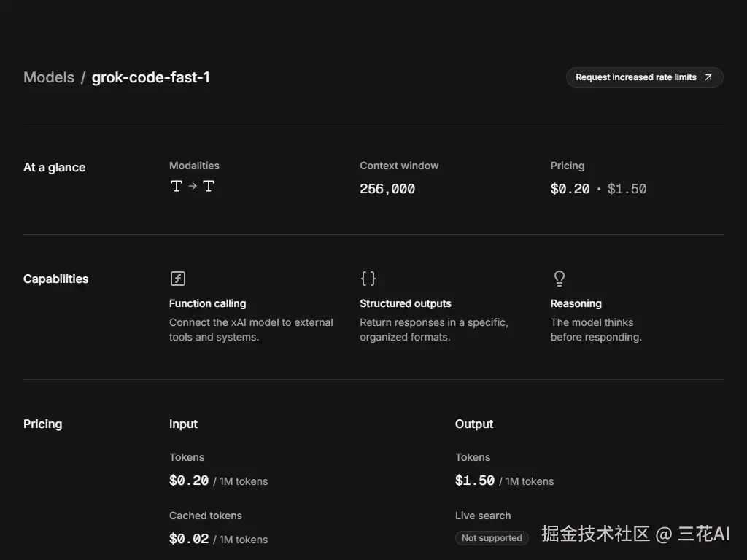The height and width of the screenshot is (560, 747).
Task: Click the Context window label
Action: 399,166
